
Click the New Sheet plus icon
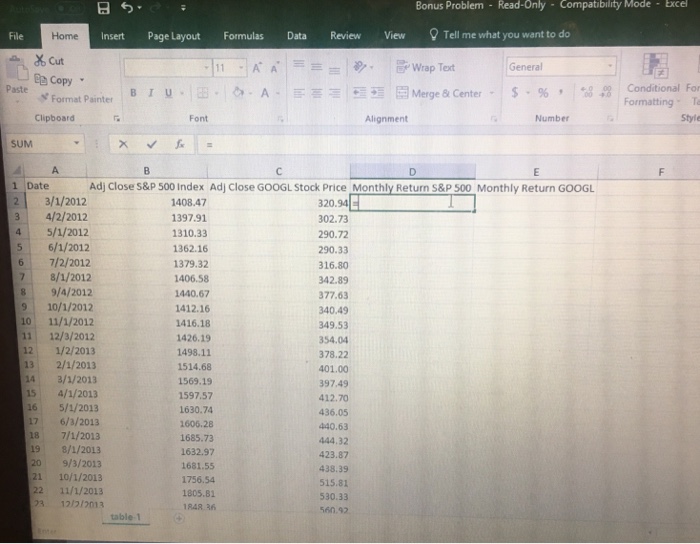(179, 518)
